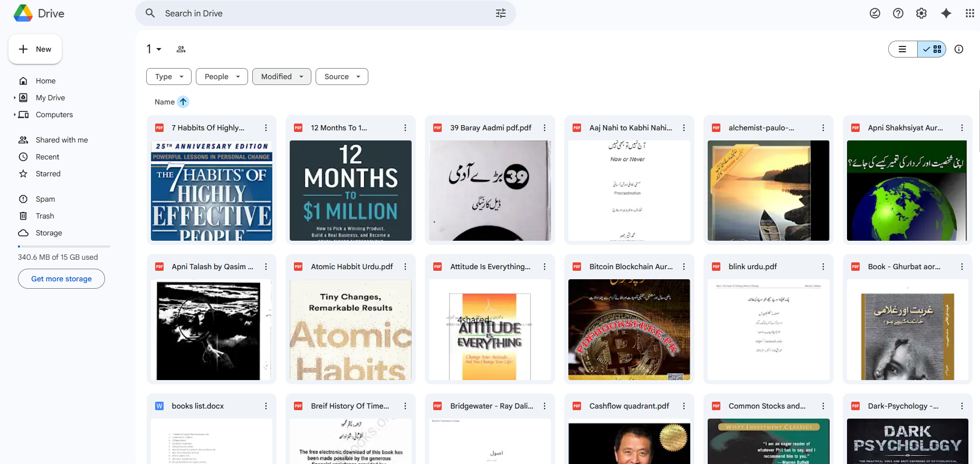Select the file named blink urdu.pdf

(x=753, y=267)
